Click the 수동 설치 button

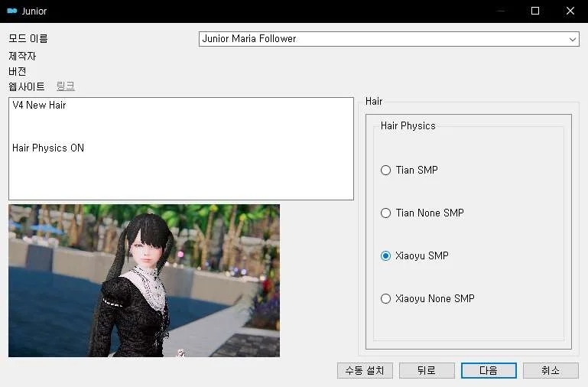tap(365, 370)
